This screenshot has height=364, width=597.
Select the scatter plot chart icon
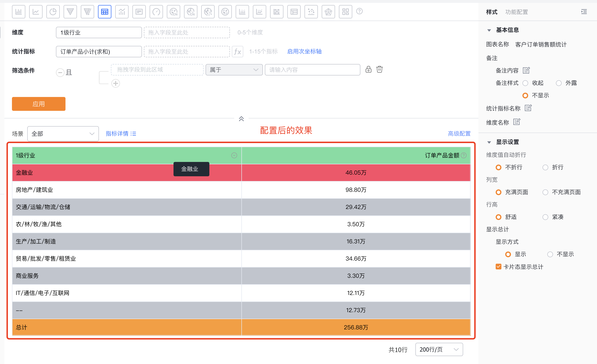(311, 12)
